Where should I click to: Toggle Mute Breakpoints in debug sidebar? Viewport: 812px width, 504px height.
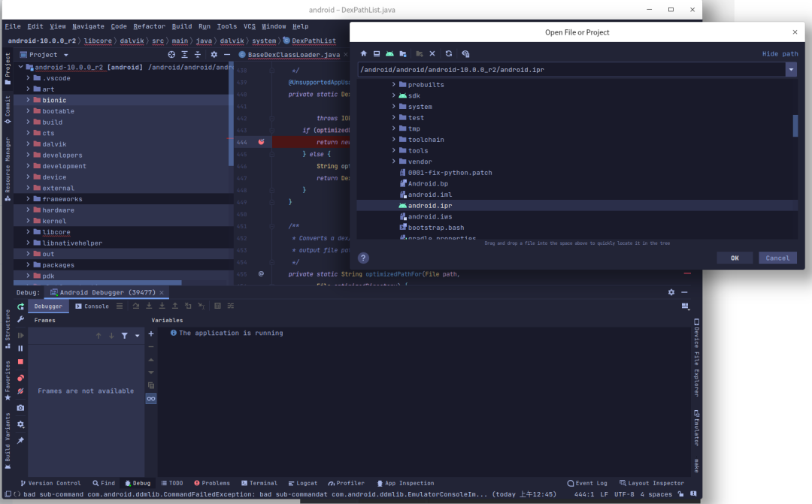coord(21,391)
